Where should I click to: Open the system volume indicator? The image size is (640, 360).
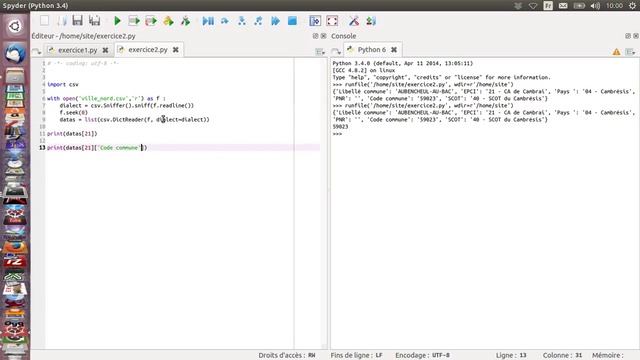[x=595, y=6]
